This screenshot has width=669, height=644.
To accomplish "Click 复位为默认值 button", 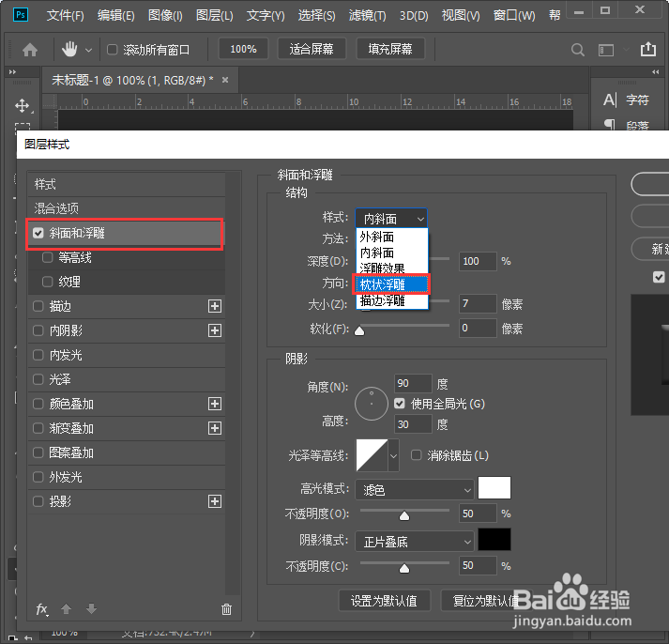I will click(x=485, y=601).
